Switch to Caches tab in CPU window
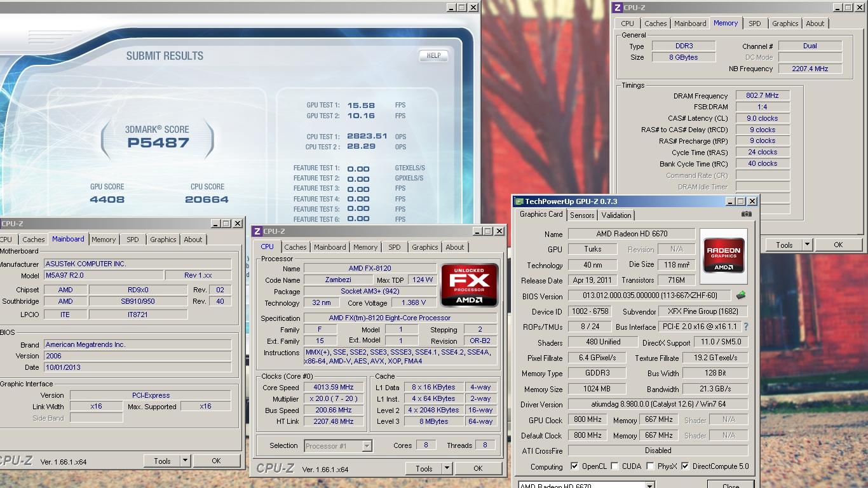868x488 pixels. 295,247
